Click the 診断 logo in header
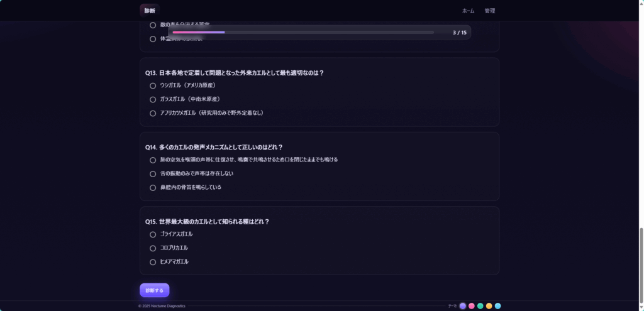 (150, 11)
